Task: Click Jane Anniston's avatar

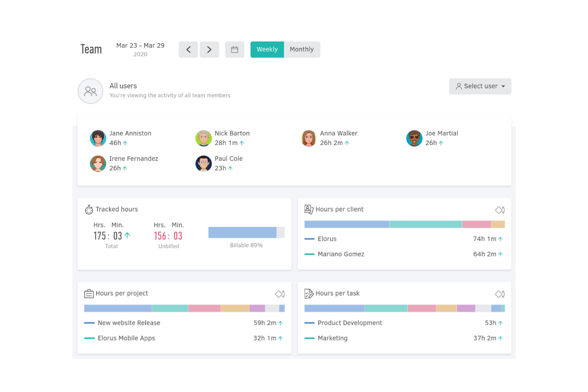Action: [98, 138]
